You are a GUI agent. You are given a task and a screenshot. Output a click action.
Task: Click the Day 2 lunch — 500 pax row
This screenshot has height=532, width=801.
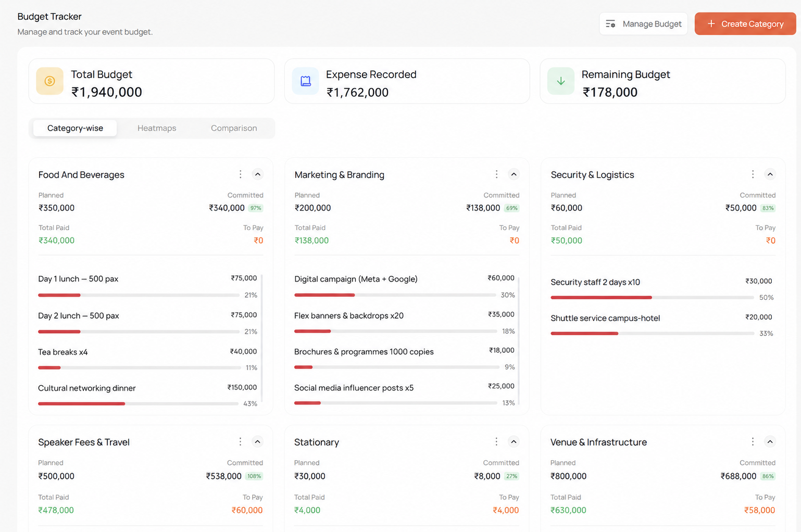pos(147,323)
